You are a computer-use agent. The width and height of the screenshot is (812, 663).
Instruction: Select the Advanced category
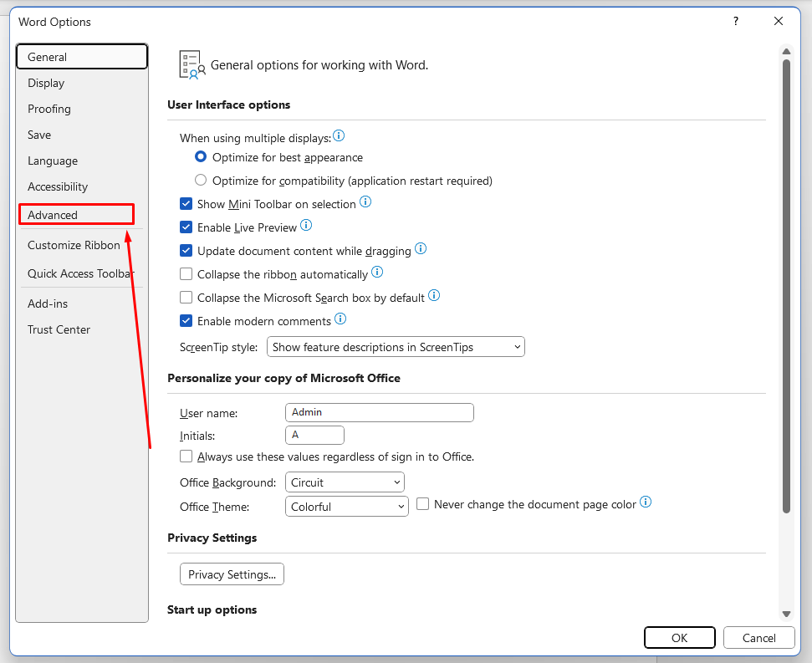point(77,215)
